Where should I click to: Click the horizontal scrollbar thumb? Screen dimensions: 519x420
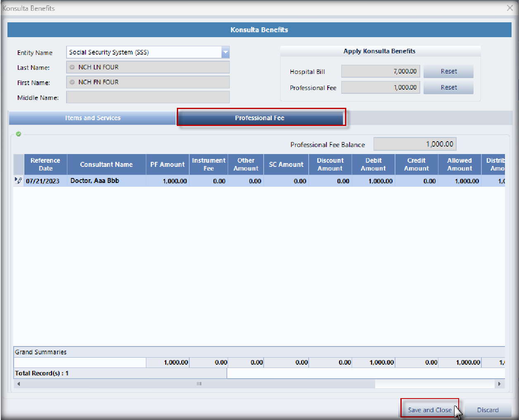click(199, 384)
